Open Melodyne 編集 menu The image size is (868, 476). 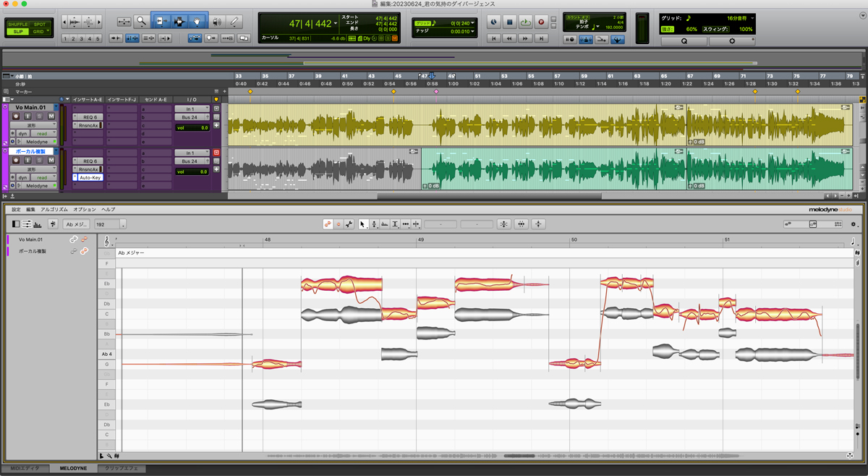[x=30, y=209]
